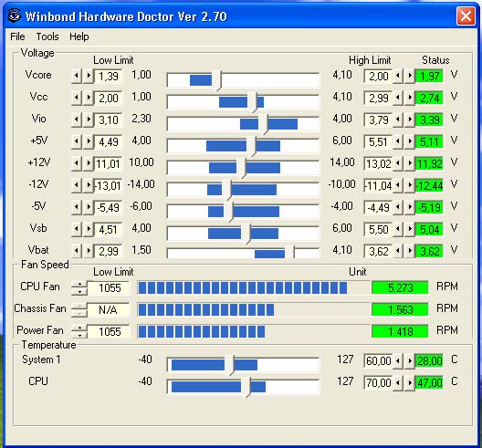Viewport: 482px width, 448px height.
Task: Raise CPU Fan low limit using up spinner
Action: point(79,285)
